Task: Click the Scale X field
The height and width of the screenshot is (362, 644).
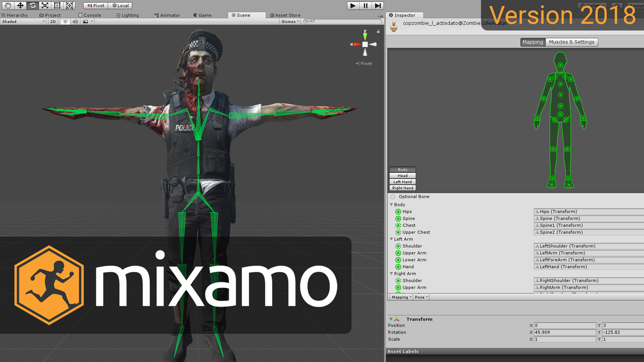Action: (565, 339)
